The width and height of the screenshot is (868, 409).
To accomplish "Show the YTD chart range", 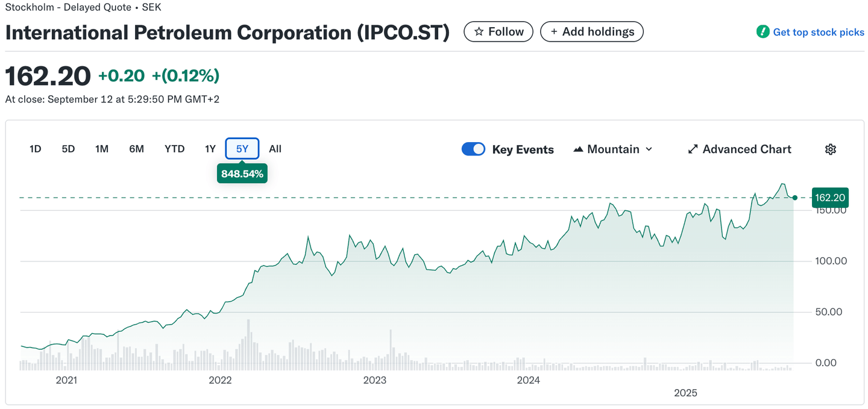I will pos(174,149).
